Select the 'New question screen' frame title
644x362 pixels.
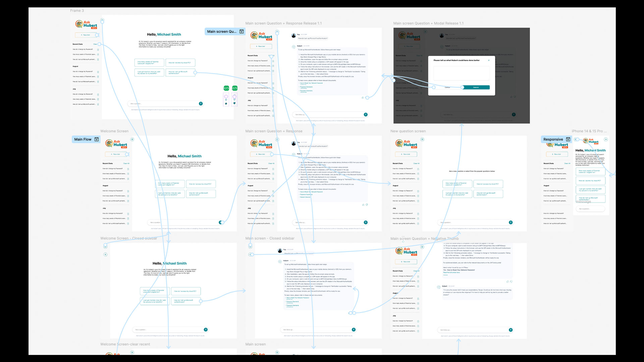point(408,131)
